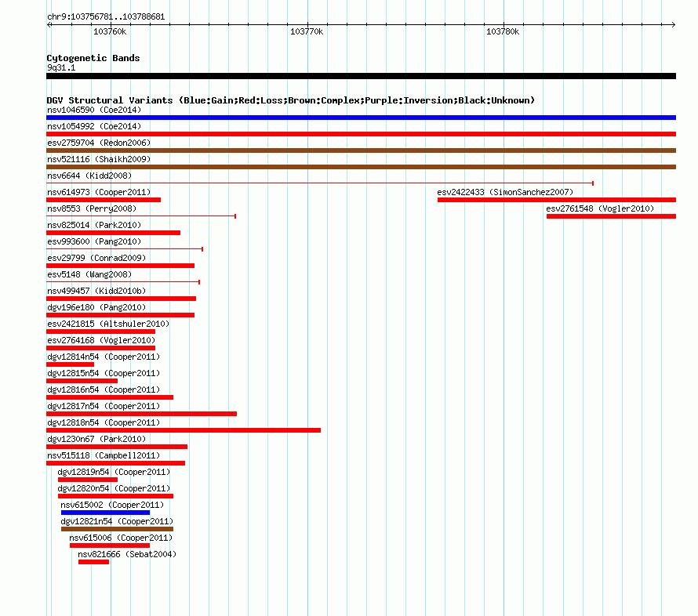The image size is (698, 616).
Task: Click esv5148 (Wang2008) variant label
Action: coord(89,274)
